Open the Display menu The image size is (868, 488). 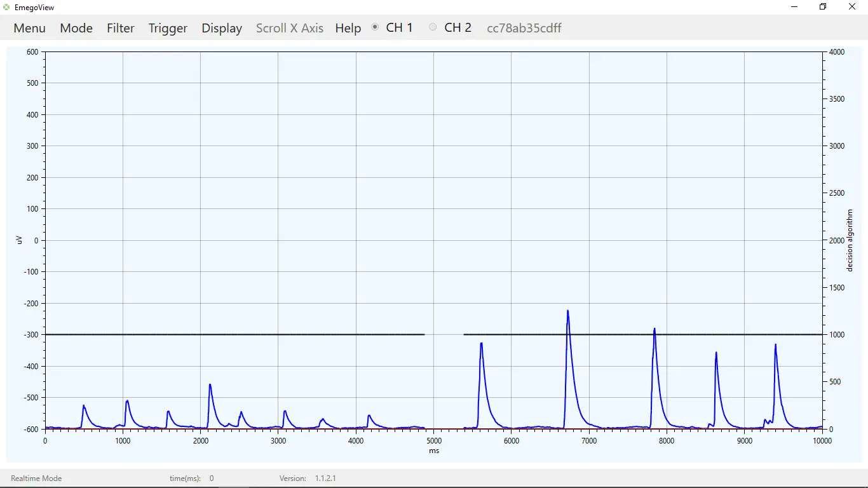click(222, 28)
